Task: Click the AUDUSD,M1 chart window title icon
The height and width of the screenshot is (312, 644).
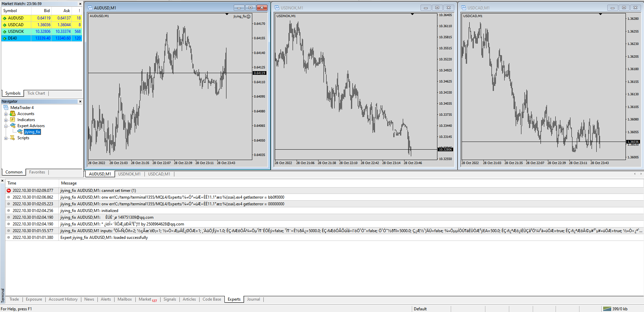Action: [x=90, y=8]
